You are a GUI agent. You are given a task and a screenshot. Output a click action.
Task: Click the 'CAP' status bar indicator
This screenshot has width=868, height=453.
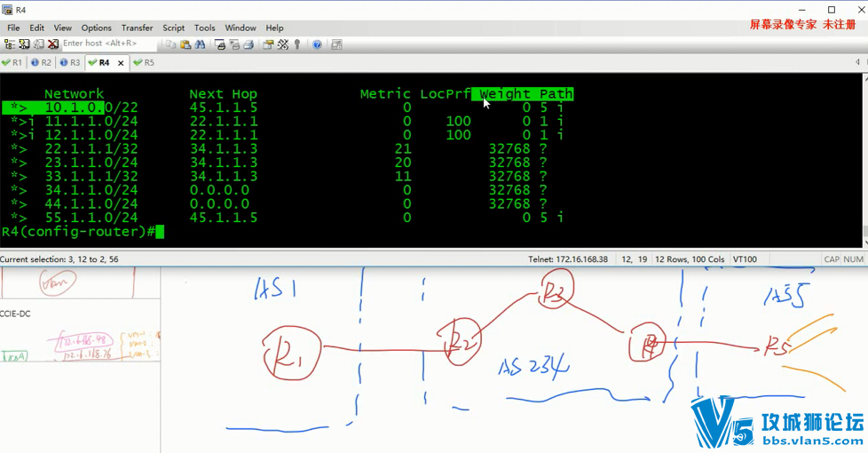tap(832, 259)
